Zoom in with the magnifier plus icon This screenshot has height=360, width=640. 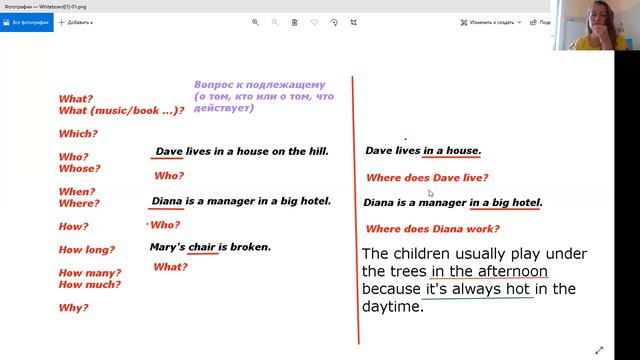255,22
